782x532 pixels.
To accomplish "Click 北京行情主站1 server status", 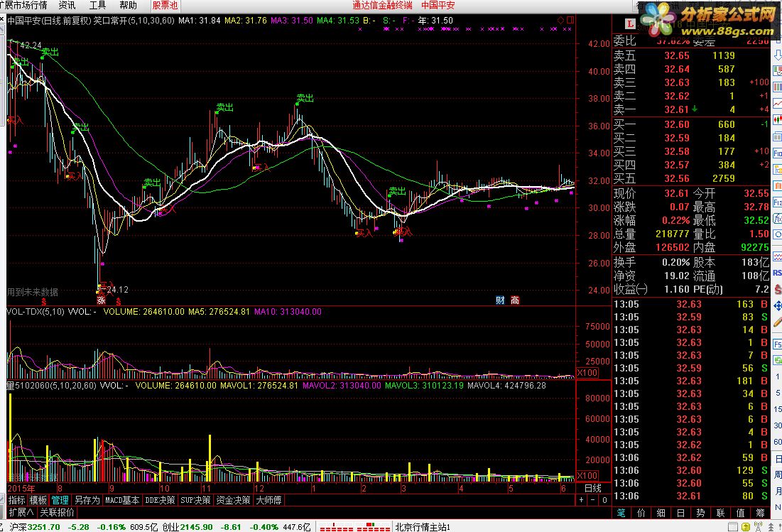I will (x=423, y=527).
